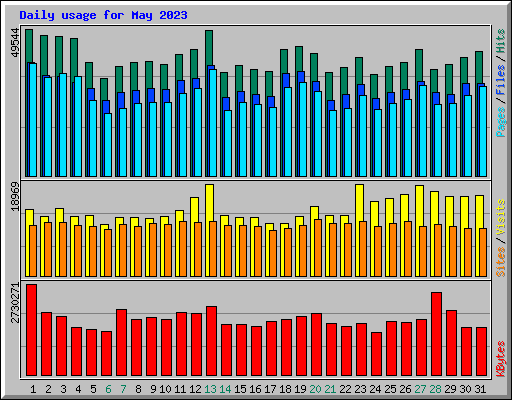Click the 18969 axis value
The image size is (512, 400).
pos(15,197)
